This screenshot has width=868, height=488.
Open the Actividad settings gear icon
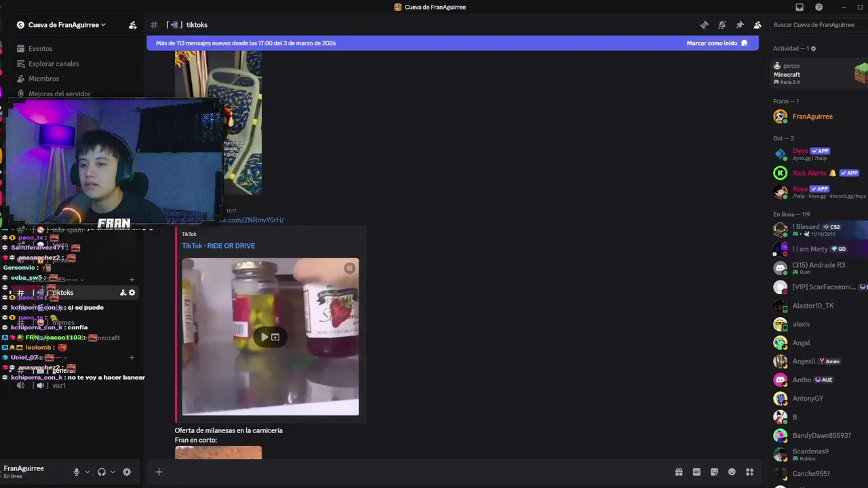click(x=814, y=49)
